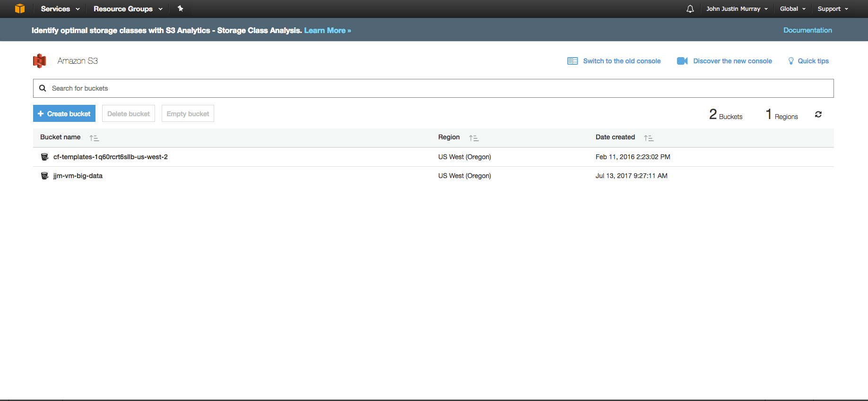868x401 pixels.
Task: Sort buckets by Date created
Action: point(649,138)
